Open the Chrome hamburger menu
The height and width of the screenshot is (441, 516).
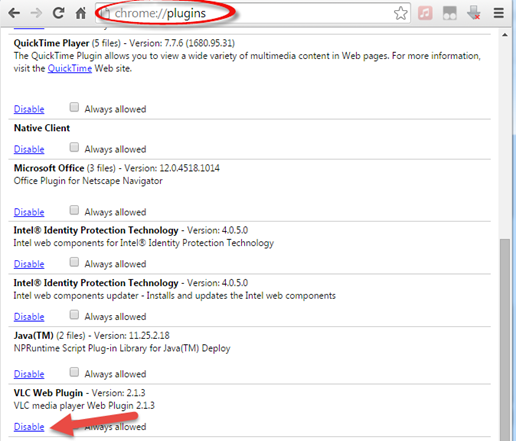499,13
